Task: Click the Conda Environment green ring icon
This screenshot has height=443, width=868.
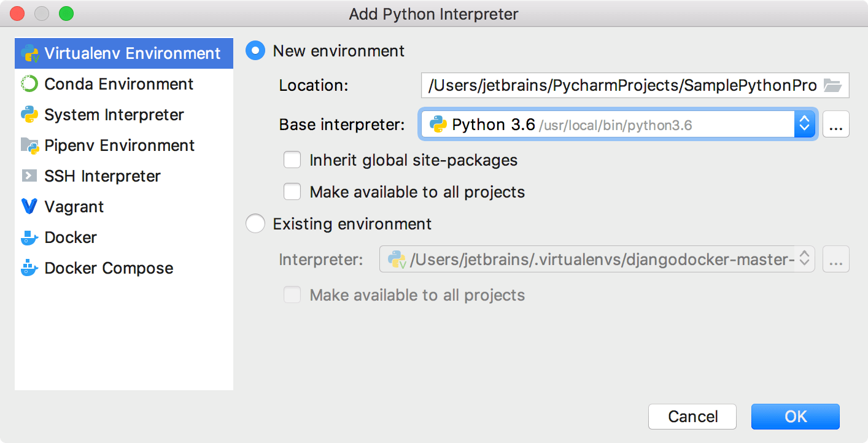Action: point(29,84)
